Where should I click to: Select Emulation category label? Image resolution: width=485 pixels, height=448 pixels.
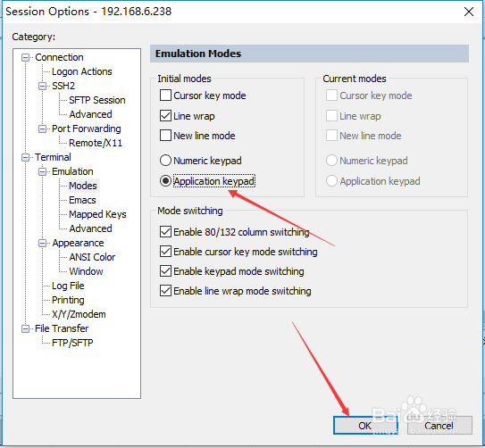72,171
